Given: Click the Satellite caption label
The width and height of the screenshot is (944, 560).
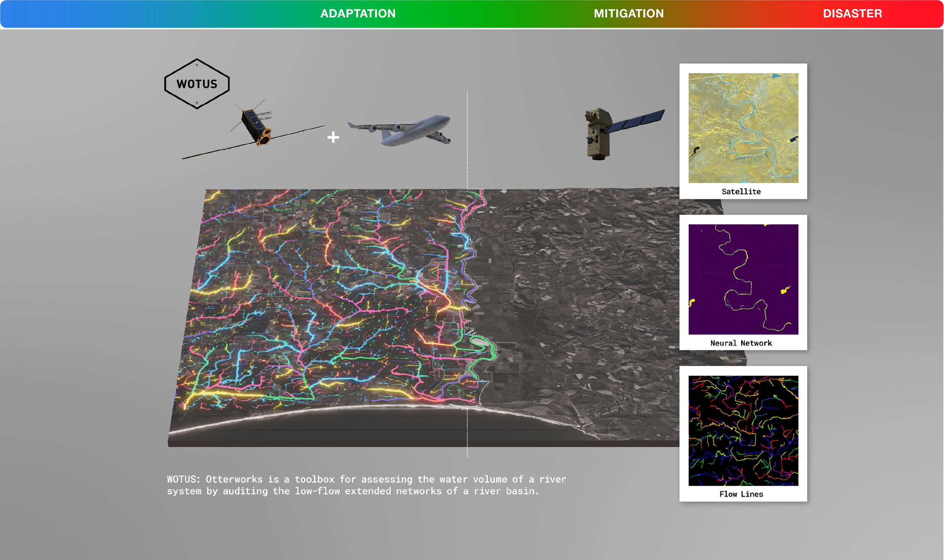Looking at the screenshot, I should coord(741,191).
